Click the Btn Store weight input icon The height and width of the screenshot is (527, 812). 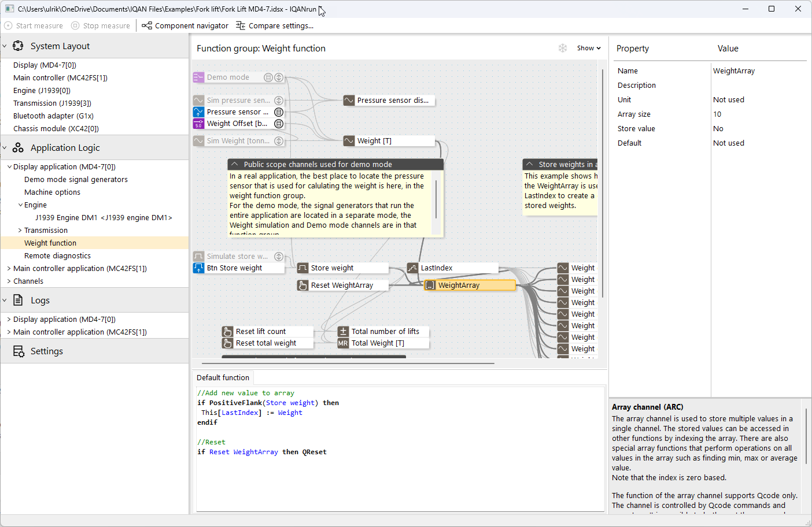pyautogui.click(x=198, y=268)
